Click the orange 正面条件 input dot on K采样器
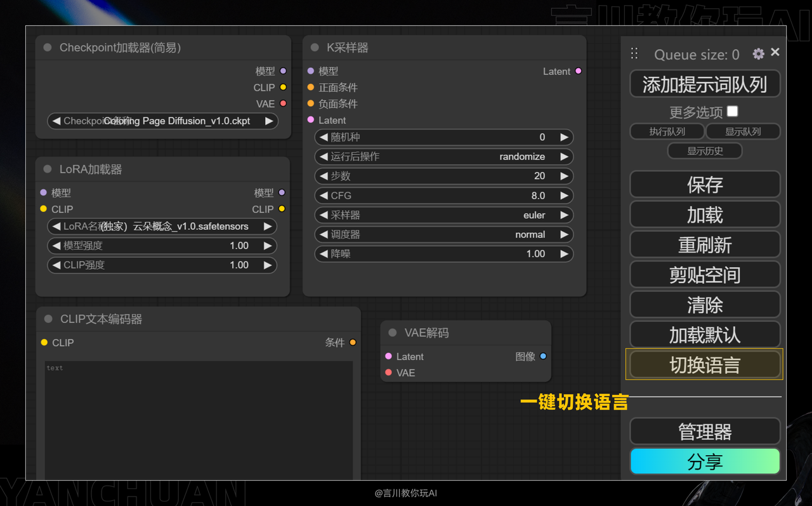Viewport: 812px width, 506px height. pos(311,87)
